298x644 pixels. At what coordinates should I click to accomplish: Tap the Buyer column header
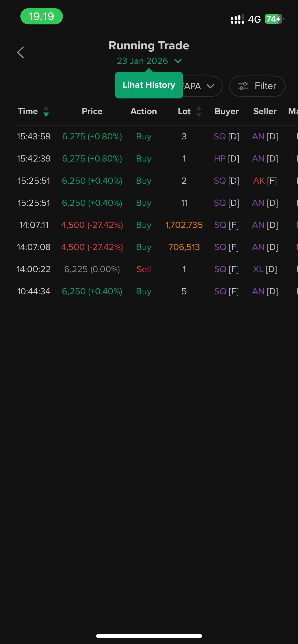(226, 111)
